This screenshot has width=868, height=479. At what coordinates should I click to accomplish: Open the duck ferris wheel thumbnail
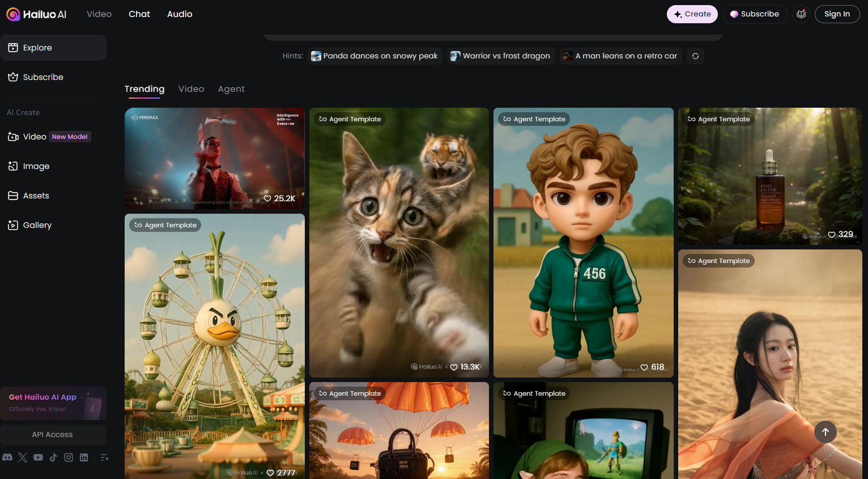point(215,346)
